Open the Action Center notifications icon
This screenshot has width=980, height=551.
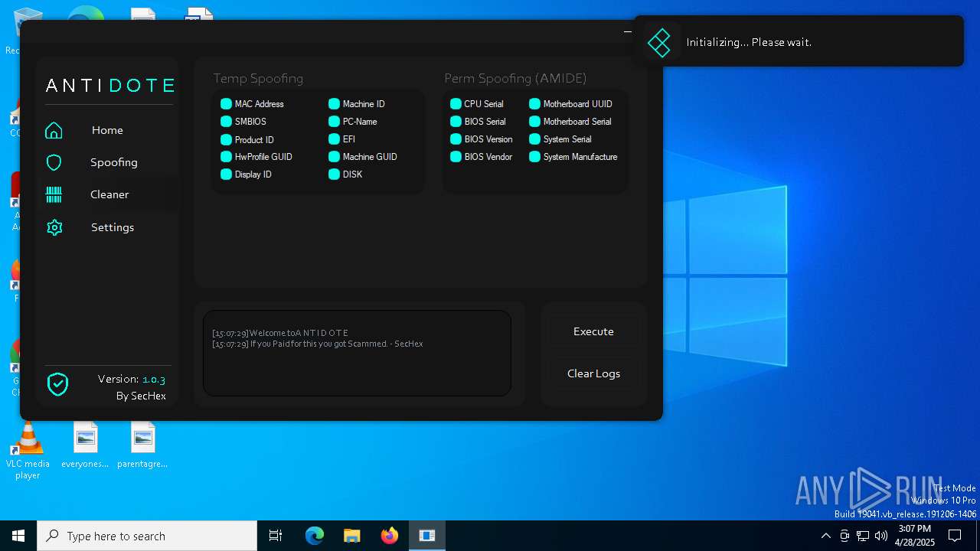(x=955, y=536)
